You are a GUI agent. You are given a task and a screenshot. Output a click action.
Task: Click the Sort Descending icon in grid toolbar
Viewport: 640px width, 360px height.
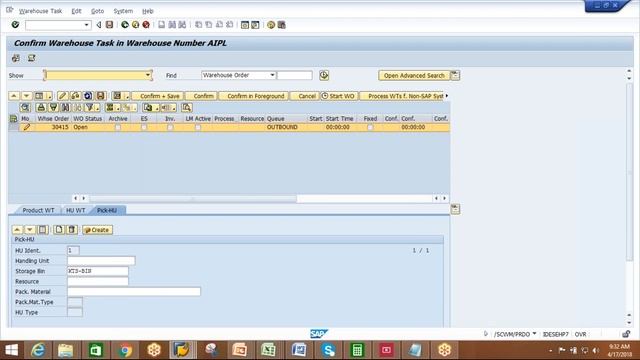(x=53, y=108)
